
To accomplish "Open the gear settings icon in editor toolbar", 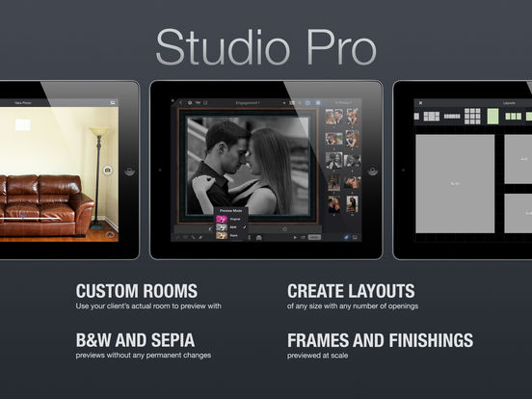I will coord(190,102).
